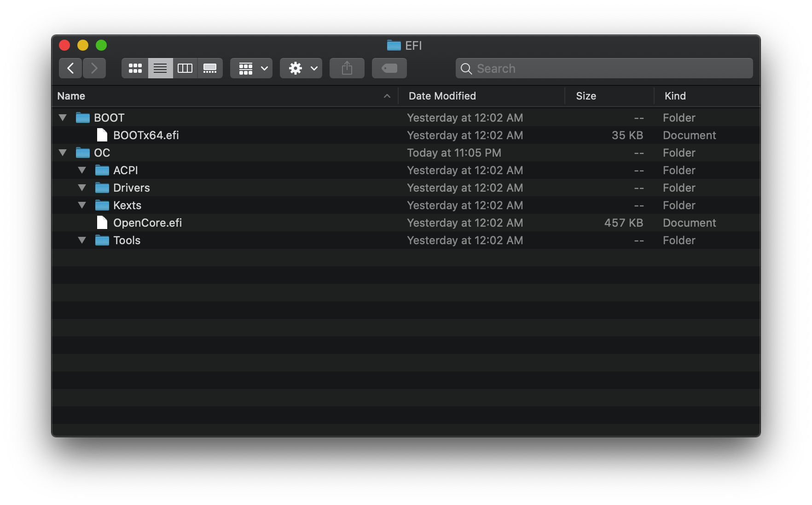
Task: Collapse the BOOT folder disclosure triangle
Action: coord(63,117)
